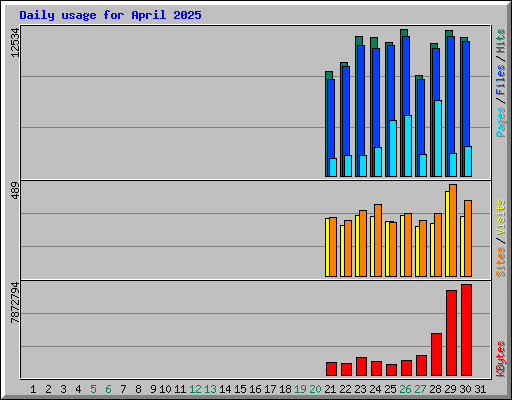Click the red KBytes bar for day 29
The image size is (512, 400).
(x=451, y=333)
